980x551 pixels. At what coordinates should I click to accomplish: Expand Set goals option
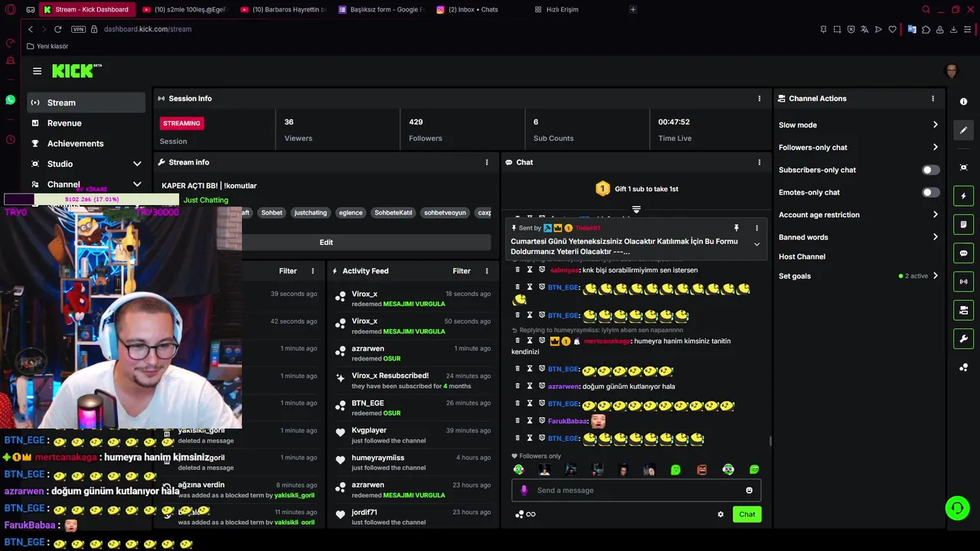pos(935,276)
